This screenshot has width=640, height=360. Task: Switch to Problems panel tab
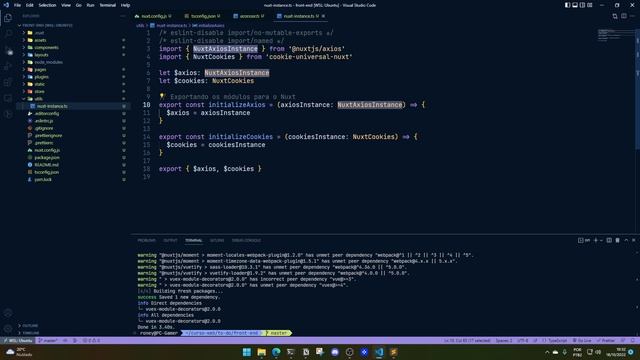click(147, 240)
